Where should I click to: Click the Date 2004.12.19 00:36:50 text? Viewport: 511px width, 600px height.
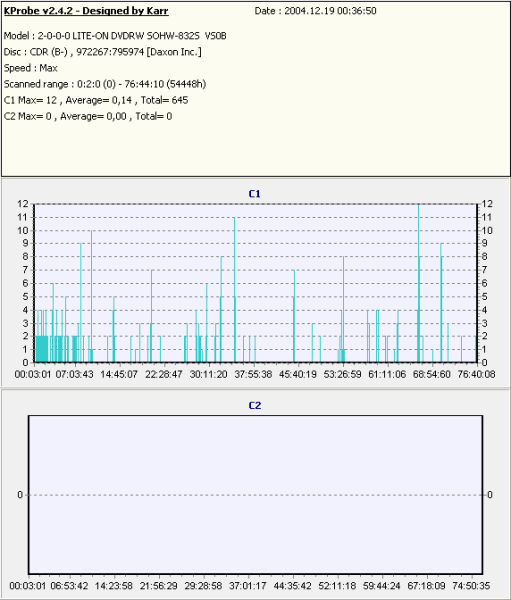(315, 11)
